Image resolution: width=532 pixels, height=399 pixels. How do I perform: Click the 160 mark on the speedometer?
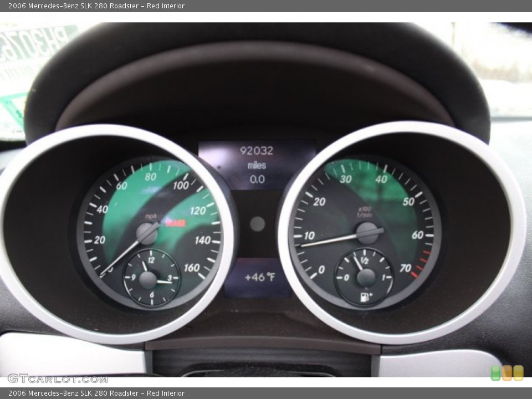(192, 268)
